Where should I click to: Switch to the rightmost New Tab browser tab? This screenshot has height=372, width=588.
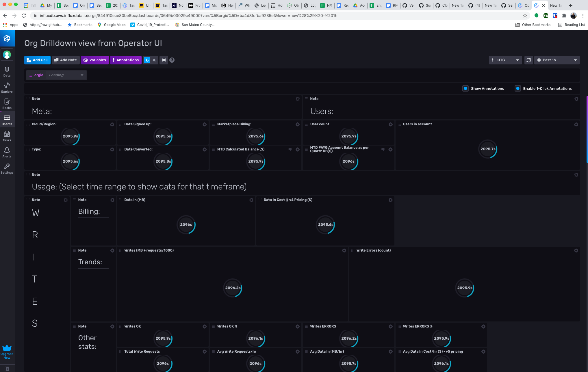tap(555, 5)
